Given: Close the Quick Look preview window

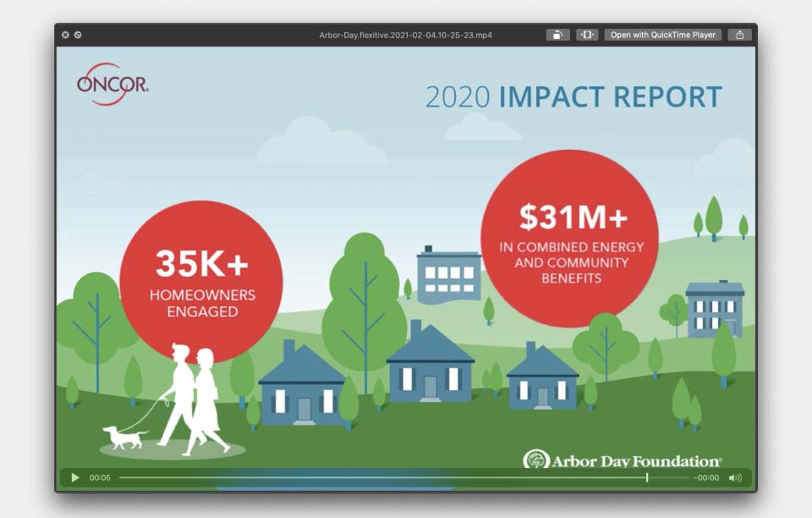Looking at the screenshot, I should [x=66, y=35].
